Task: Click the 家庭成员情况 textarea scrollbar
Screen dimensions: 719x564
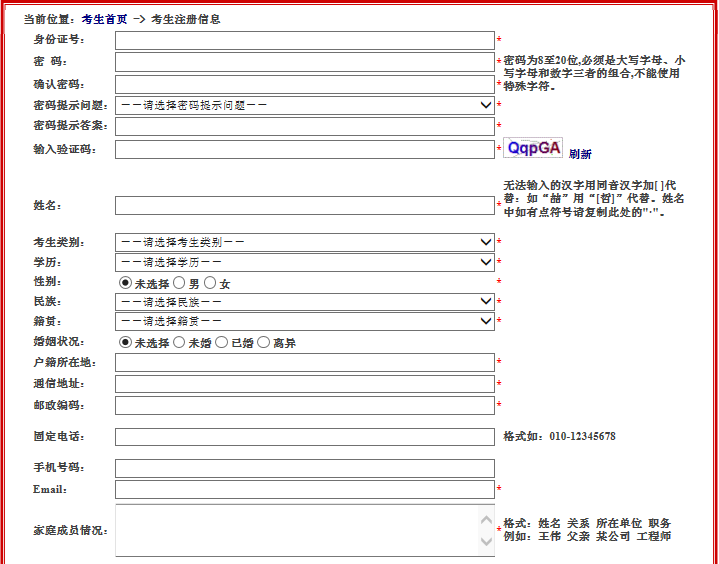Action: click(487, 530)
